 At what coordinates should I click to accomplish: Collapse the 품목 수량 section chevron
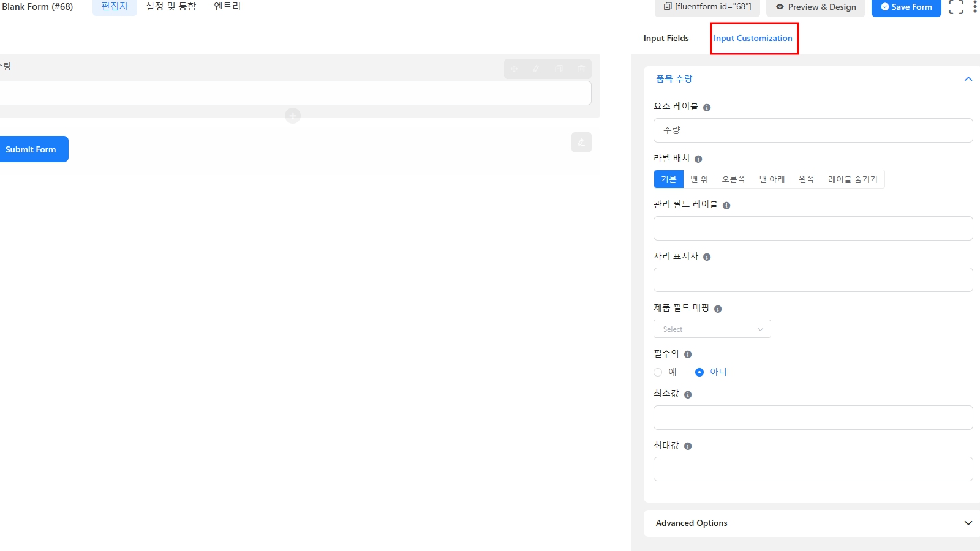click(968, 79)
